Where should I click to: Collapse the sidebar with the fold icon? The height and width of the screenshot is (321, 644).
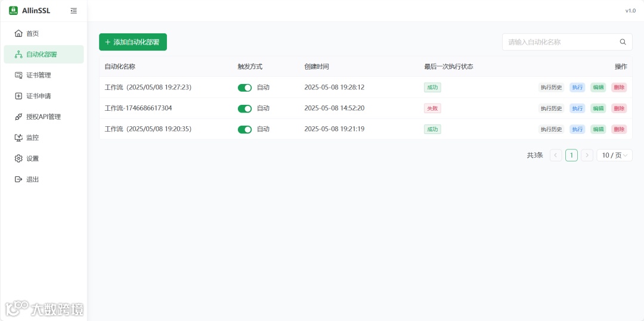coord(73,11)
